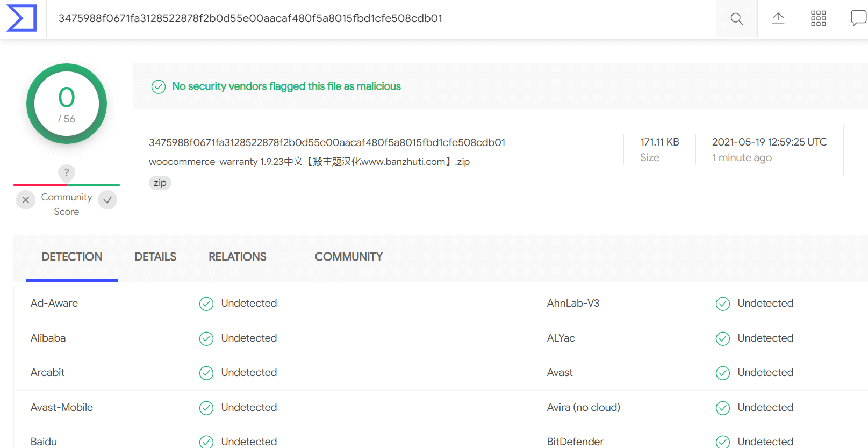
Task: Click the 0/56 detection score circle
Action: click(x=67, y=104)
